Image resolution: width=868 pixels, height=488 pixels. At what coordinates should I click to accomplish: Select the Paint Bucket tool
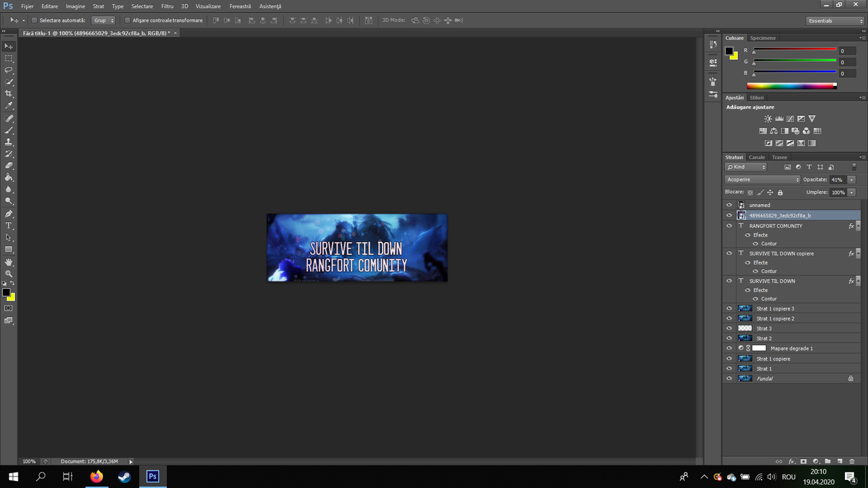coord(9,178)
